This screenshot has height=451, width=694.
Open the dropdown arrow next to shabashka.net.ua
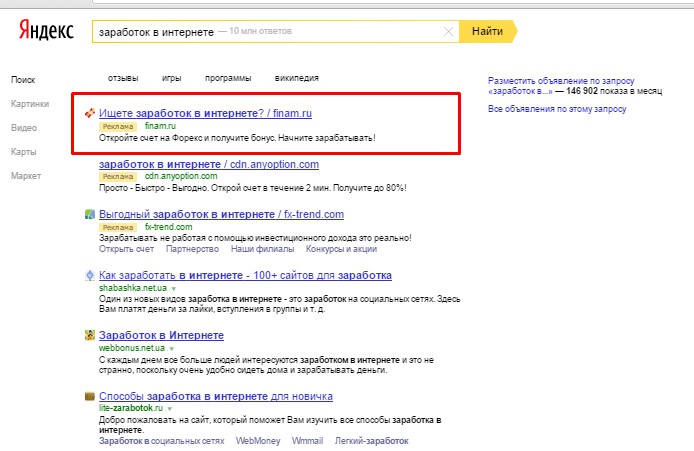tap(174, 289)
